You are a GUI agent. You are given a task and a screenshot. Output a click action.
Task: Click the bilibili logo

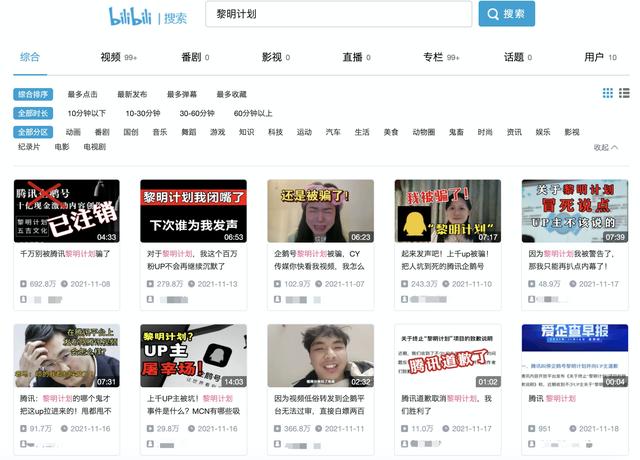click(x=133, y=16)
